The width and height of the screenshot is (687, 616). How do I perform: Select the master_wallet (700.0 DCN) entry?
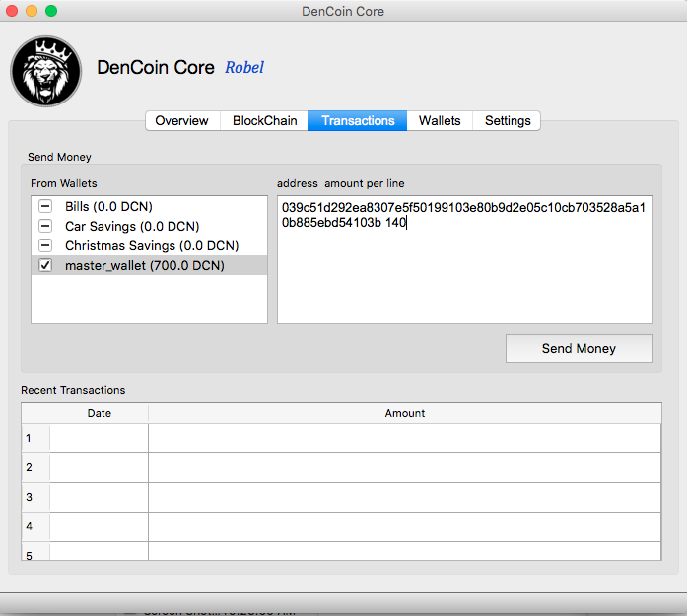(x=144, y=266)
